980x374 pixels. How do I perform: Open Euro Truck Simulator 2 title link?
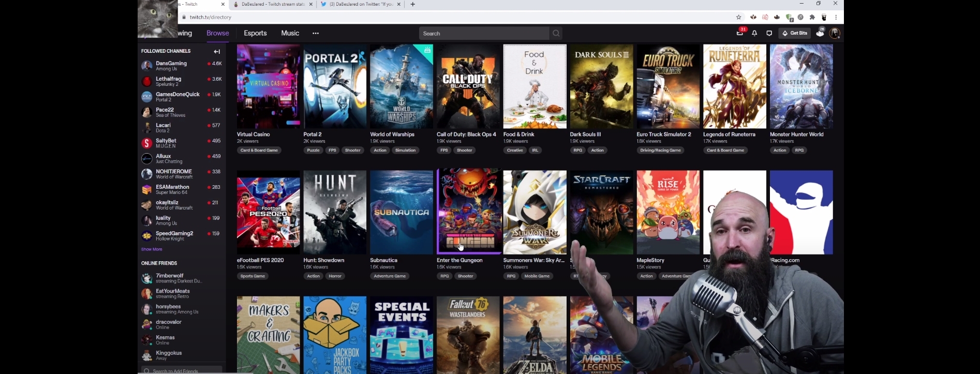[664, 134]
